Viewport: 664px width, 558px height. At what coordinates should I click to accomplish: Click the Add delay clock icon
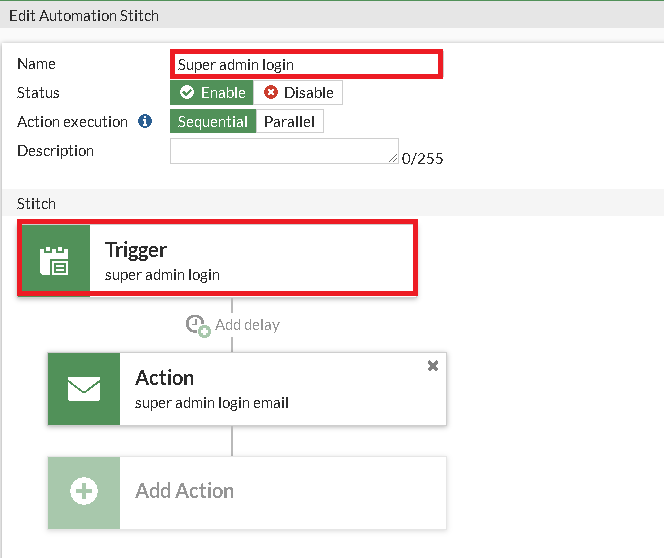(x=198, y=325)
